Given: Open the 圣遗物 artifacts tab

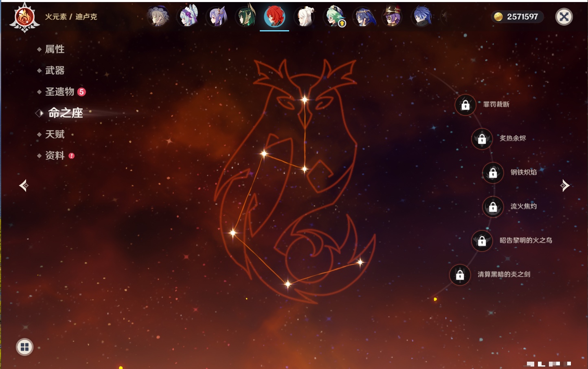Looking at the screenshot, I should 59,92.
